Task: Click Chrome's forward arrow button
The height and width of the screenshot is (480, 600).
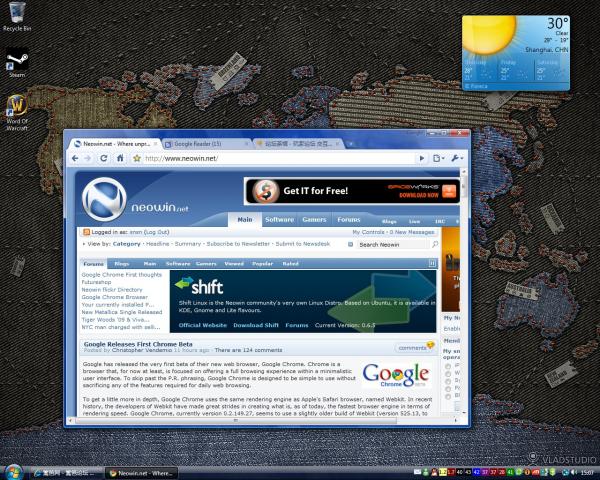Action: coord(88,158)
